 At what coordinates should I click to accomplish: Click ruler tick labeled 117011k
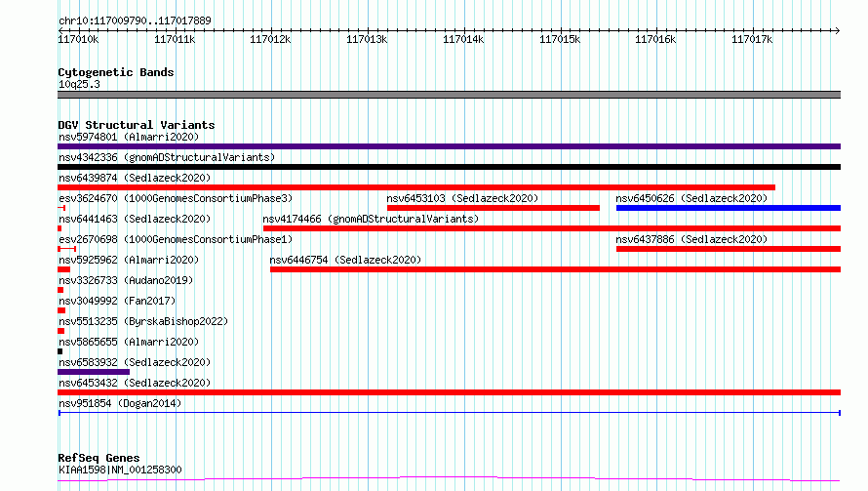click(x=175, y=39)
